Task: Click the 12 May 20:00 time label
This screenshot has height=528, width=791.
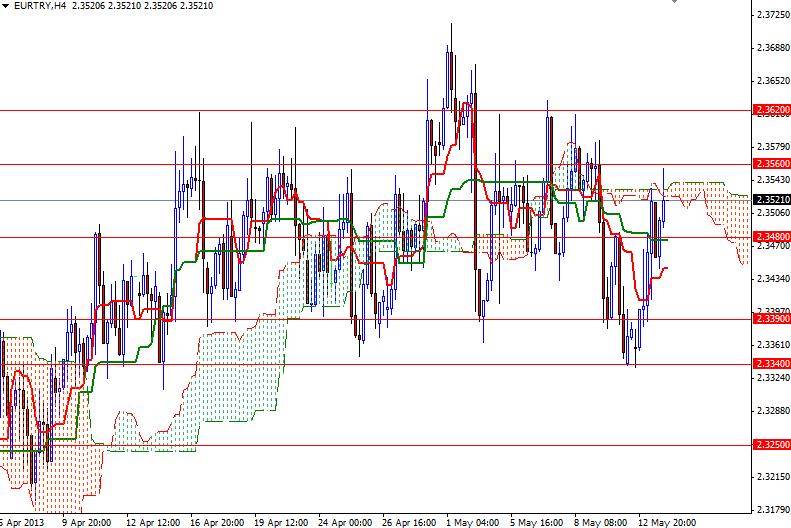Action: (x=667, y=522)
